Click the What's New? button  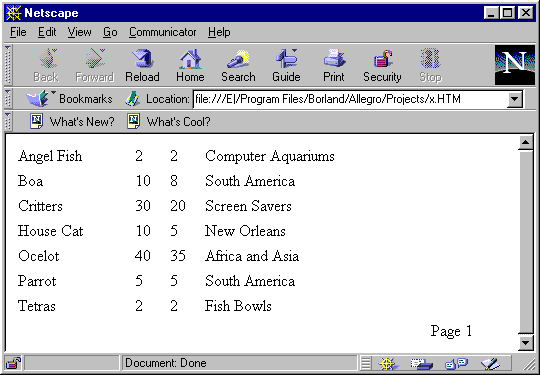click(x=72, y=122)
